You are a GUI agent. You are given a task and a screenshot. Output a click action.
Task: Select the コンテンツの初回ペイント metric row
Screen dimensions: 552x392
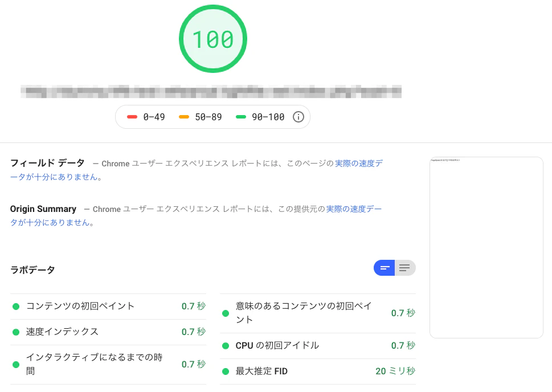[x=108, y=307]
